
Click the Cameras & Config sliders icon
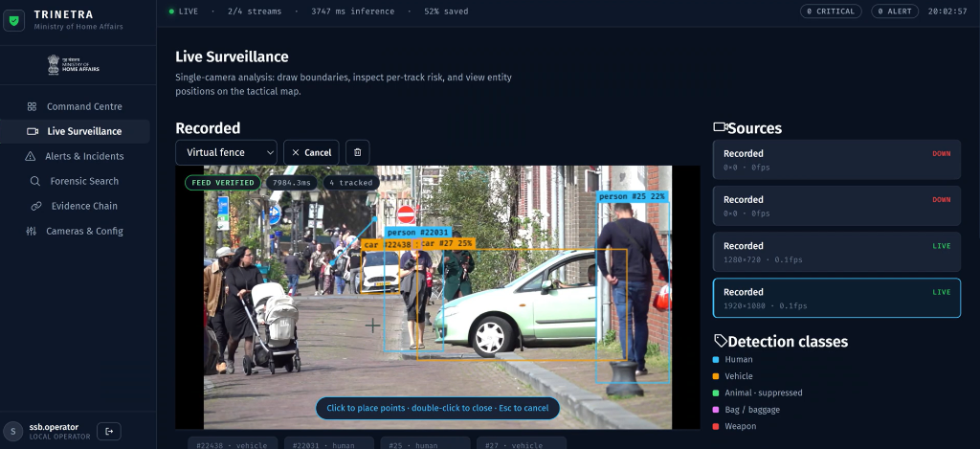(x=32, y=232)
